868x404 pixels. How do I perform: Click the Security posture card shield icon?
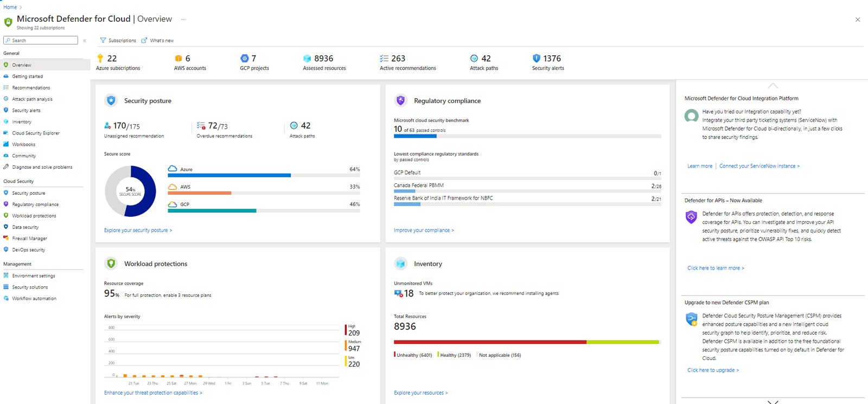point(111,100)
